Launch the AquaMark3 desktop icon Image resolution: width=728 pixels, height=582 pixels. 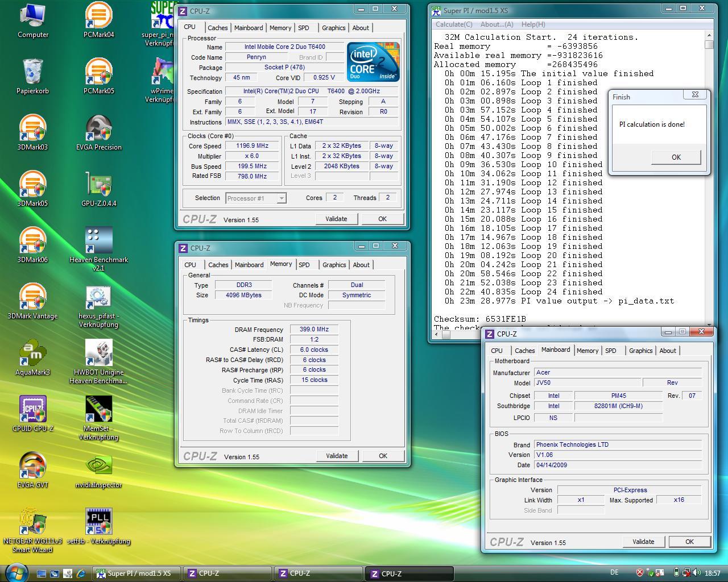pos(32,358)
